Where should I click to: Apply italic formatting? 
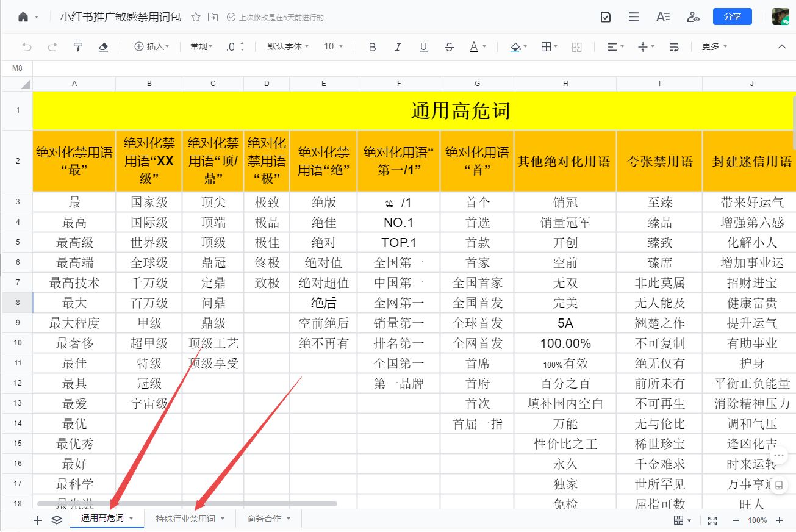pyautogui.click(x=398, y=46)
